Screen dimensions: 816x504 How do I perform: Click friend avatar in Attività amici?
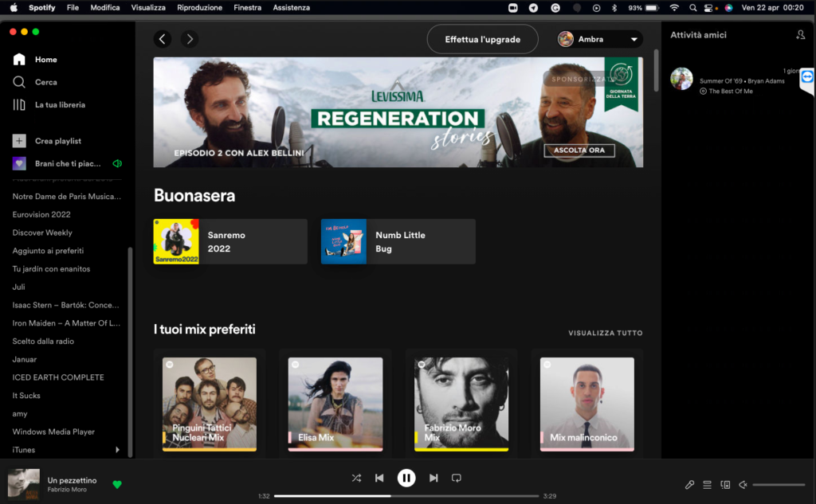pyautogui.click(x=682, y=79)
